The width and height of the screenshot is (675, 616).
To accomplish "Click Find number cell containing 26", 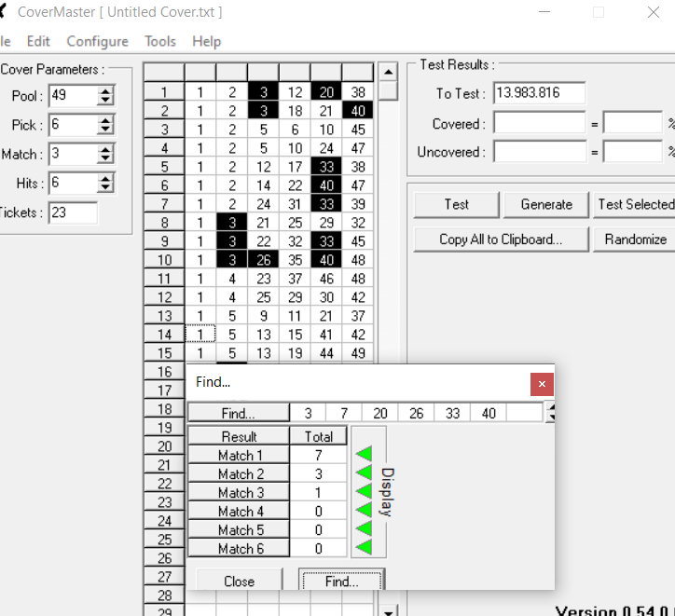I will tap(416, 414).
